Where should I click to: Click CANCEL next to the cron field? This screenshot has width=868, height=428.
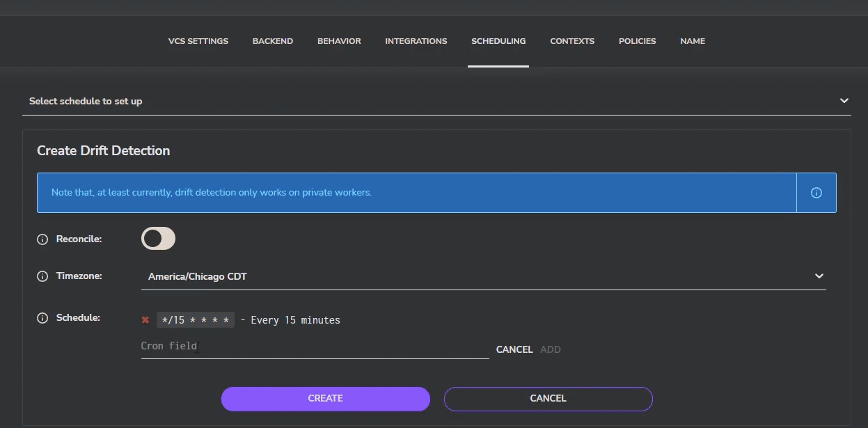[x=514, y=349]
